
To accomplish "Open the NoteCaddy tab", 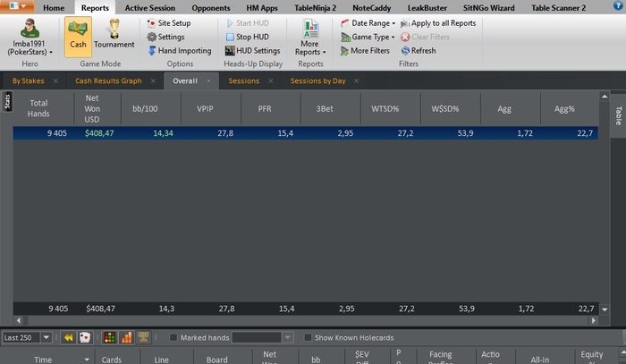I will tap(372, 7).
